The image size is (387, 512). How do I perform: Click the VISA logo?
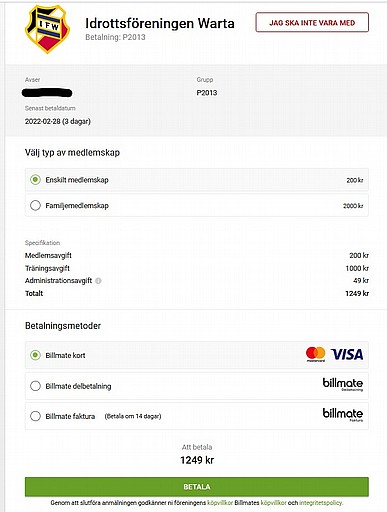coord(347,354)
